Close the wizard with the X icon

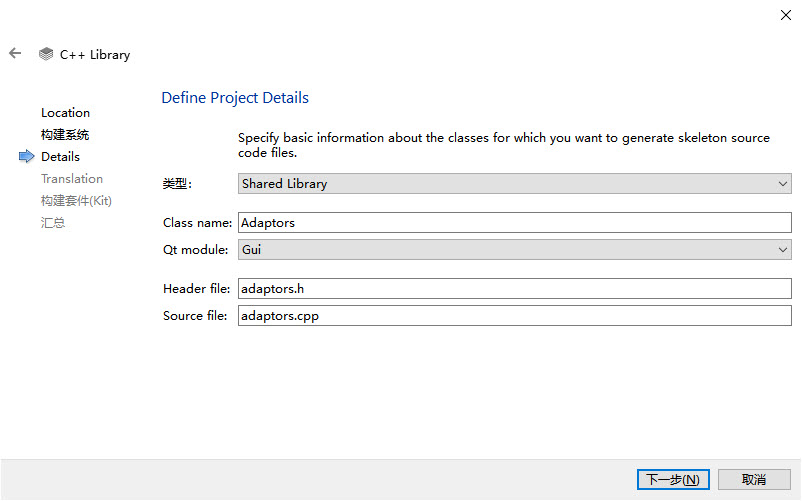click(786, 15)
